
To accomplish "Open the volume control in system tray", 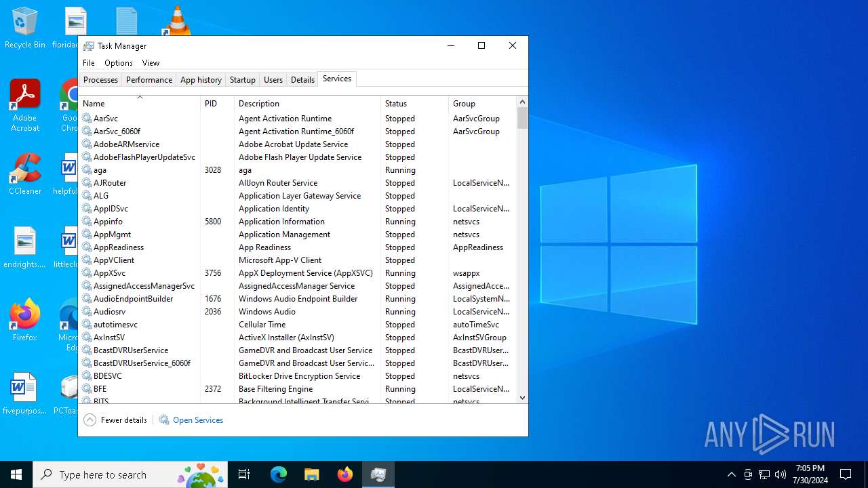I will pyautogui.click(x=781, y=474).
